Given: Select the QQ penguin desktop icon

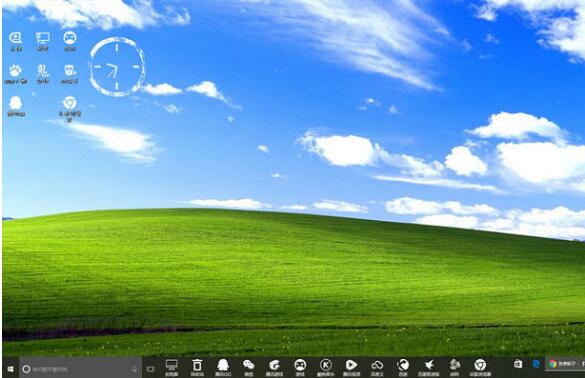Looking at the screenshot, I should tap(16, 107).
